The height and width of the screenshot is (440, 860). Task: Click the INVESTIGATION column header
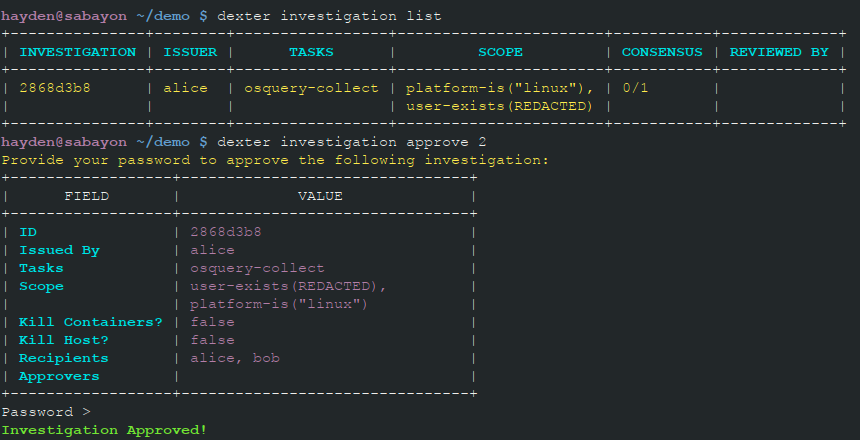pyautogui.click(x=77, y=52)
